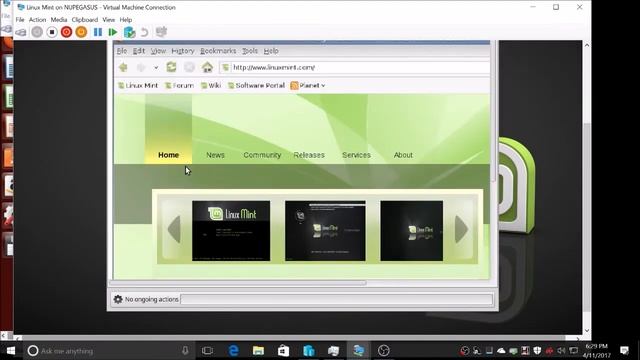Viewport: 640px width, 360px height.
Task: Click the Enhanced Session toolbar icon
Action: click(x=162, y=31)
